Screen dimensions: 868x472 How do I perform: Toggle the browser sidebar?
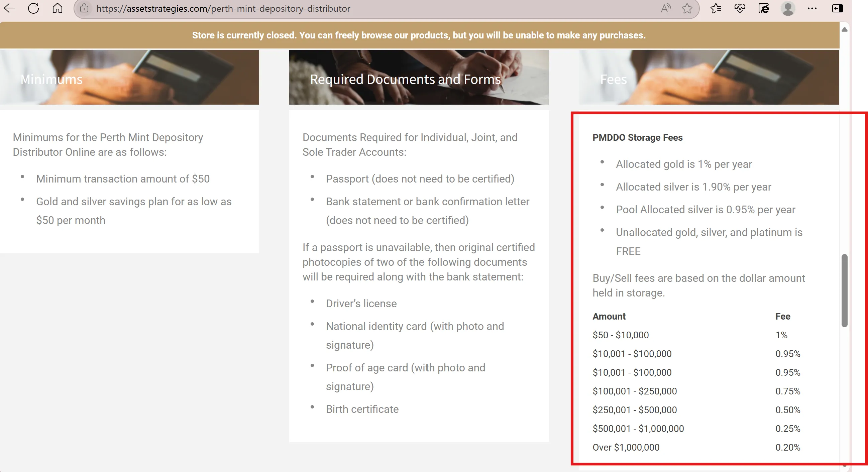837,8
